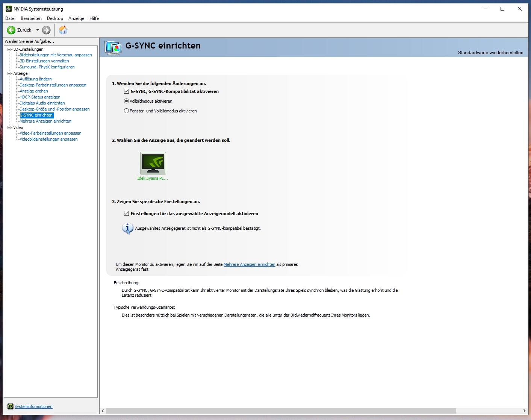Image resolution: width=531 pixels, height=420 pixels.
Task: Open Desktop-Größe und -Position anpassen
Action: coord(54,109)
